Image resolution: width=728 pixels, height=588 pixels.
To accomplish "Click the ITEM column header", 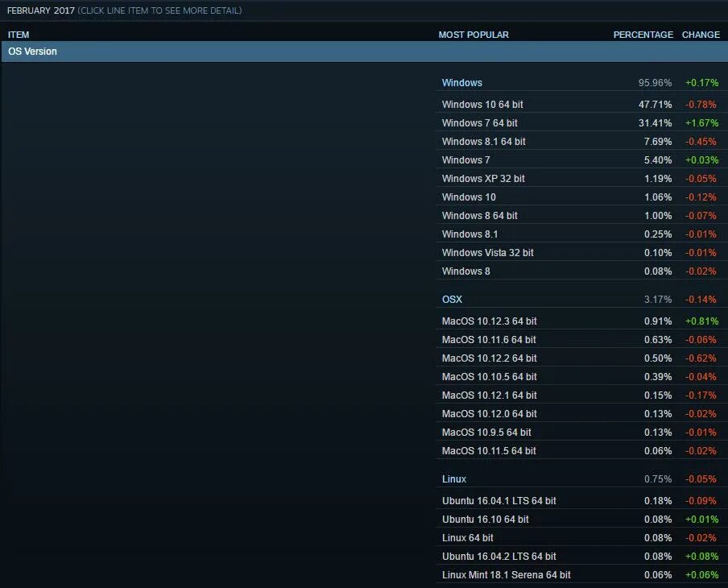I will [x=19, y=35].
